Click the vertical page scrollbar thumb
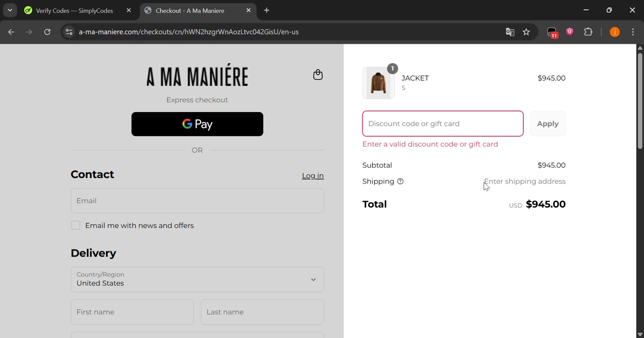The width and height of the screenshot is (644, 338). (640, 101)
